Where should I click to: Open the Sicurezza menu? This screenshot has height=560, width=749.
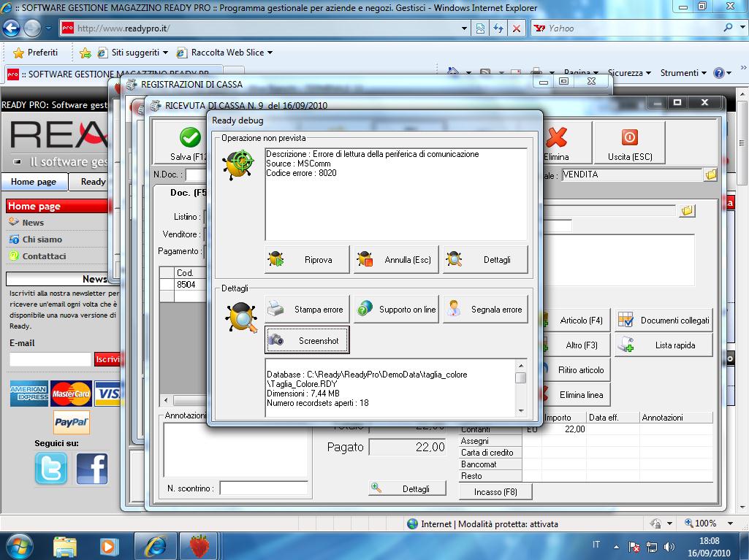click(629, 73)
